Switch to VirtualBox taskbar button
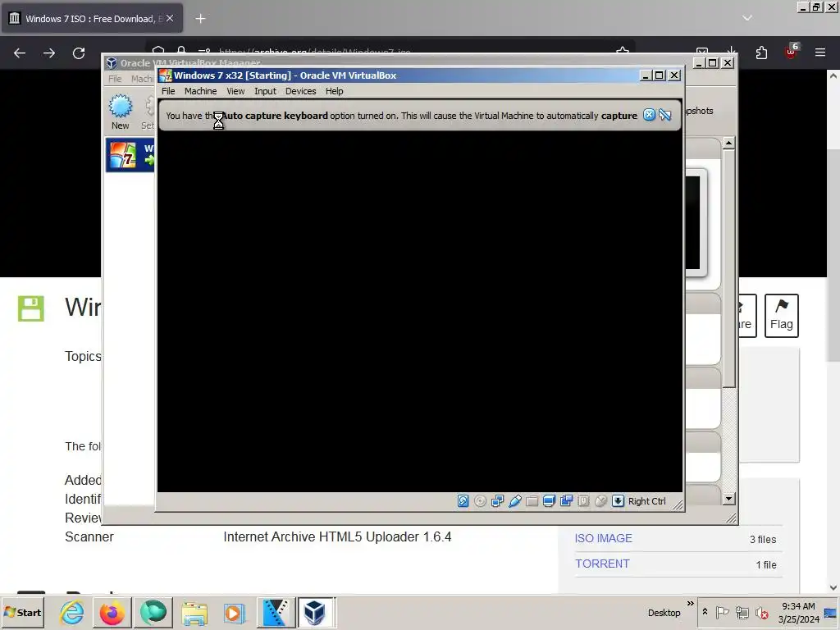Screen dimensions: 840x630 tap(316, 612)
